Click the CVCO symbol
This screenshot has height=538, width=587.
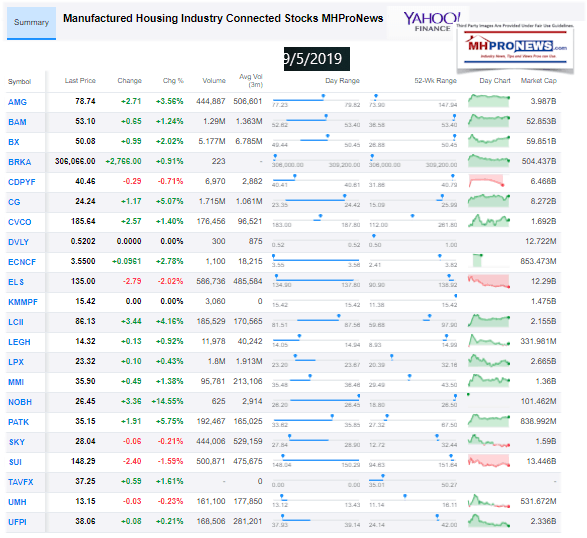[19, 222]
